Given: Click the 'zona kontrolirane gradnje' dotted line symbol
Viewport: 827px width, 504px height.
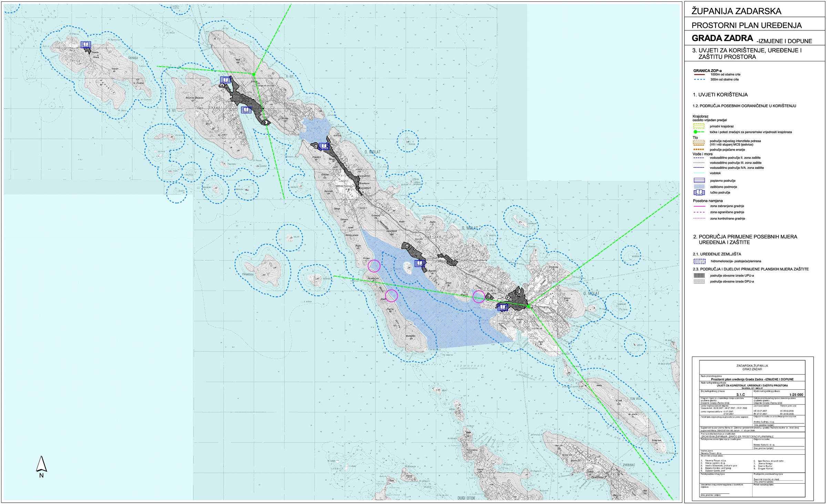Looking at the screenshot, I should point(699,218).
